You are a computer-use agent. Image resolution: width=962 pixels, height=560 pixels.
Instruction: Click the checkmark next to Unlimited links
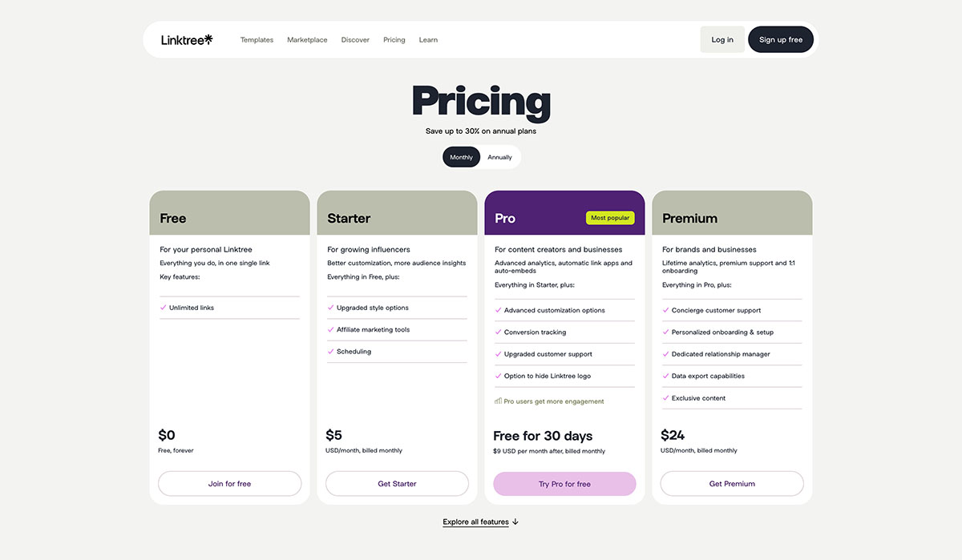163,307
